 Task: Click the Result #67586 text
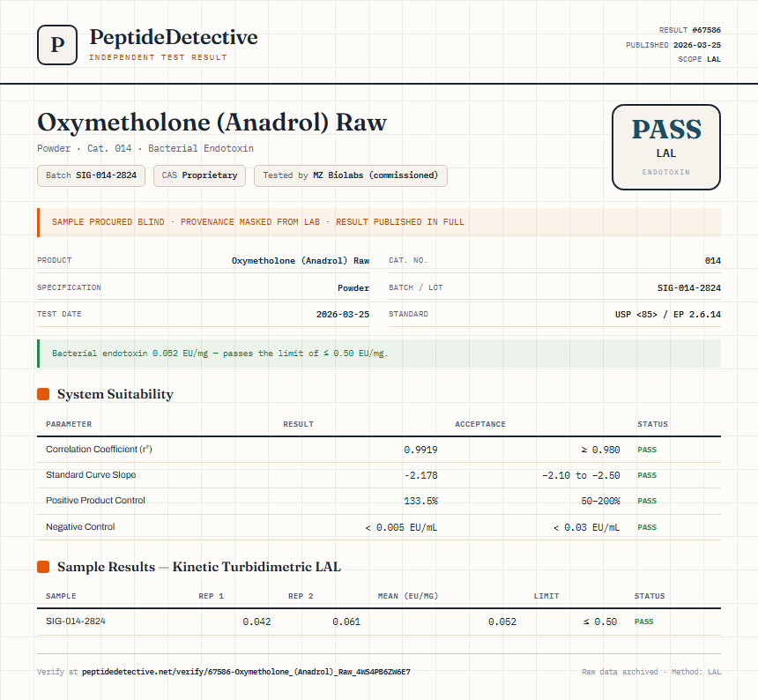pos(690,30)
